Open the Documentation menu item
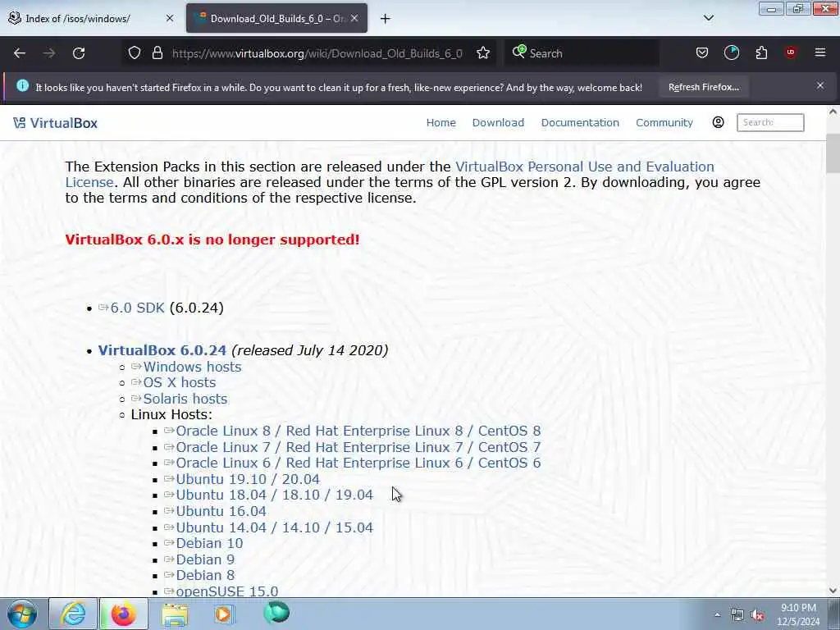840x630 pixels. pos(580,123)
